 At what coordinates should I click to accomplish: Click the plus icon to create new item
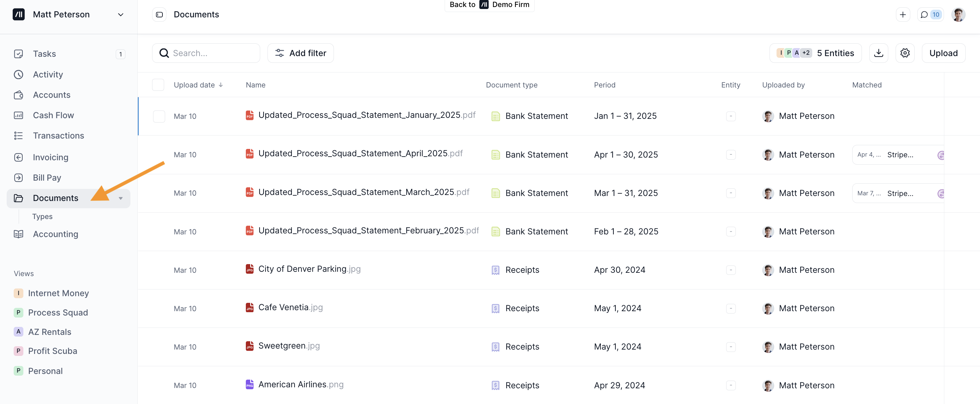pyautogui.click(x=903, y=14)
